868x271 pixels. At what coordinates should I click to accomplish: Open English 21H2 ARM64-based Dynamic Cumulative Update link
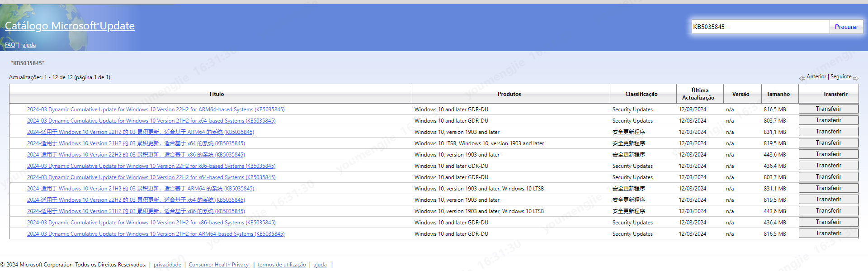(156, 234)
